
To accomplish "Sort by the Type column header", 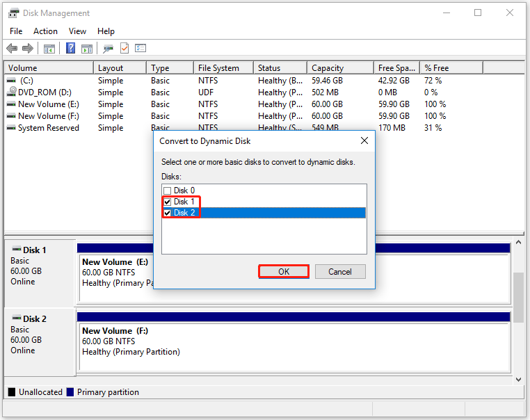I will coord(170,68).
